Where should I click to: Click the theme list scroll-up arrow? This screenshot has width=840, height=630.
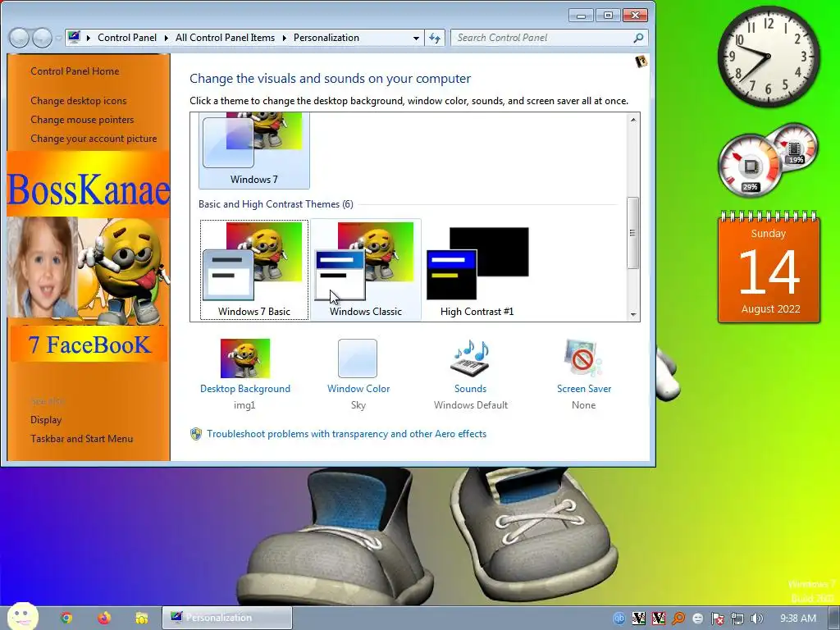click(x=633, y=120)
